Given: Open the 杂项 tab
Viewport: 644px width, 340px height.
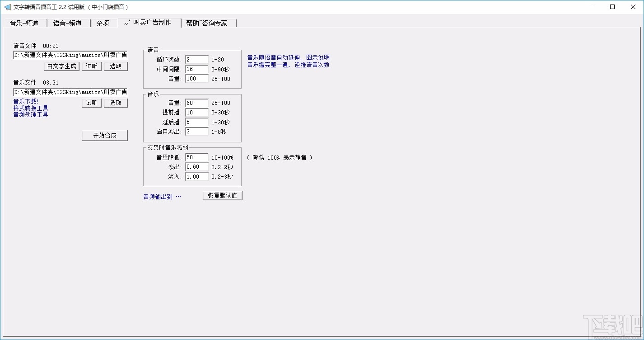Looking at the screenshot, I should [x=103, y=23].
